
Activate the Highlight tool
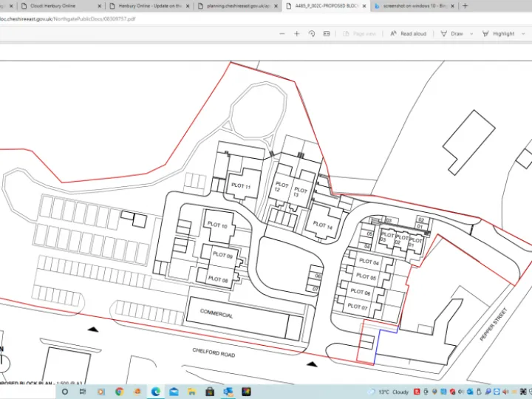pos(499,34)
